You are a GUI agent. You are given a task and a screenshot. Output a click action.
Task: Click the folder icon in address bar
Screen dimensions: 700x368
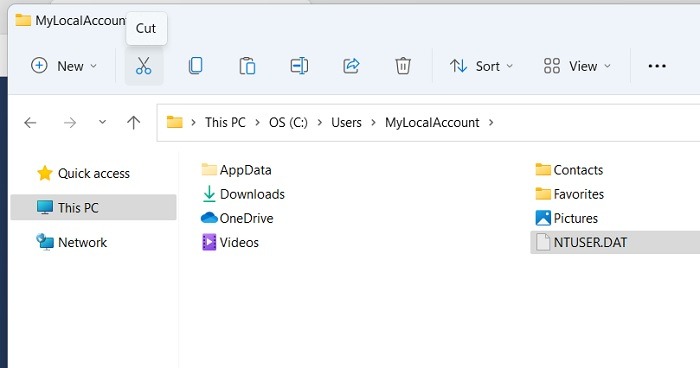click(x=175, y=122)
